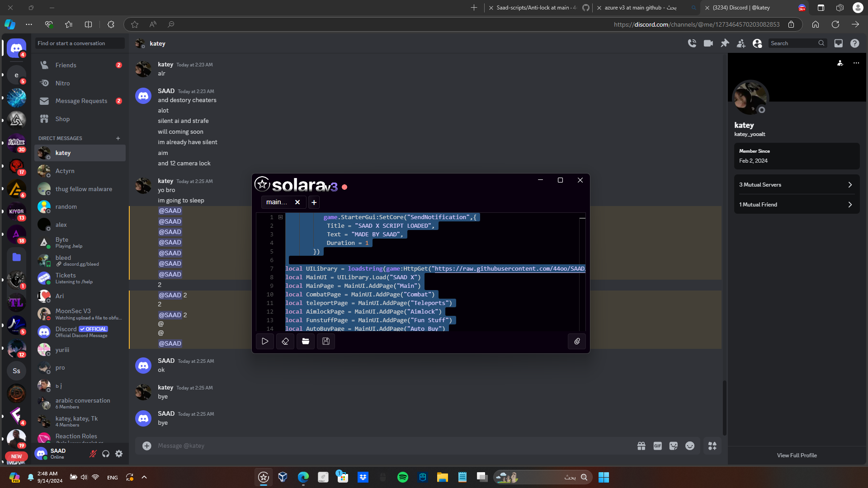Open Friends list
The width and height of the screenshot is (868, 488).
[x=80, y=65]
